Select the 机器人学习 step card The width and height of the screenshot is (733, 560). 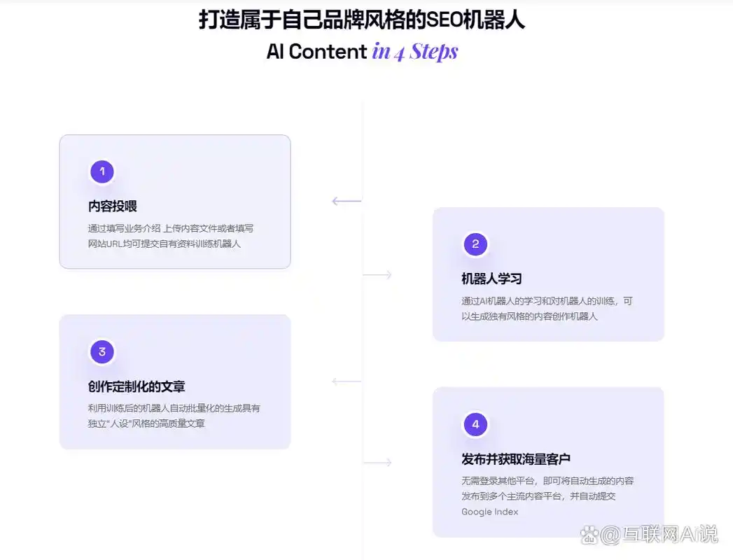[x=549, y=274]
